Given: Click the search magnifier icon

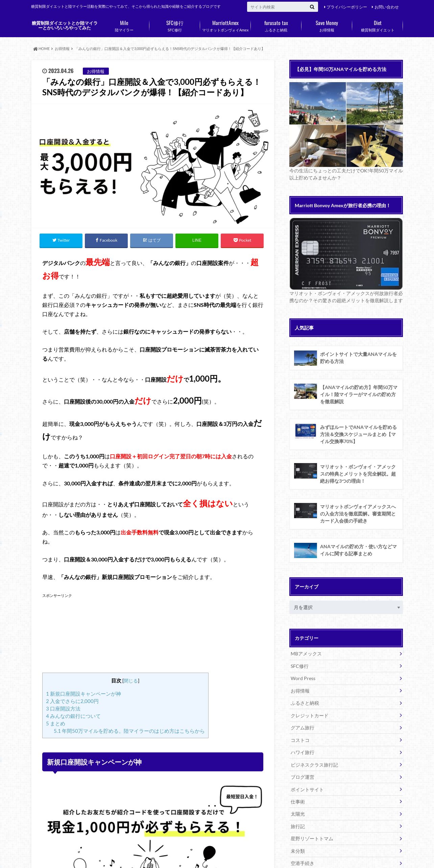Looking at the screenshot, I should (312, 7).
